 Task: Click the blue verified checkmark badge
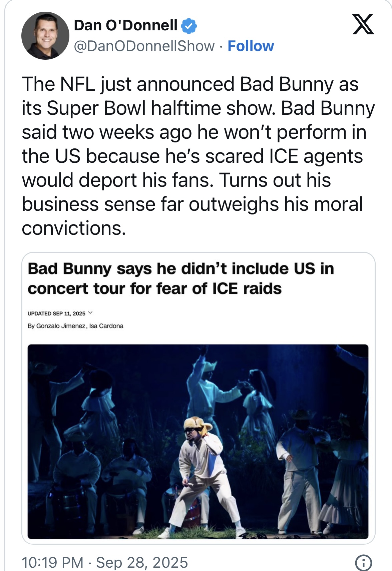click(x=189, y=26)
